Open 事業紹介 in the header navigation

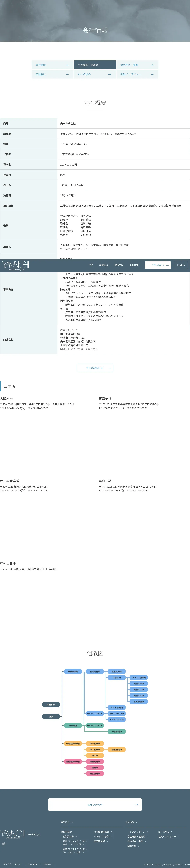click(104, 265)
